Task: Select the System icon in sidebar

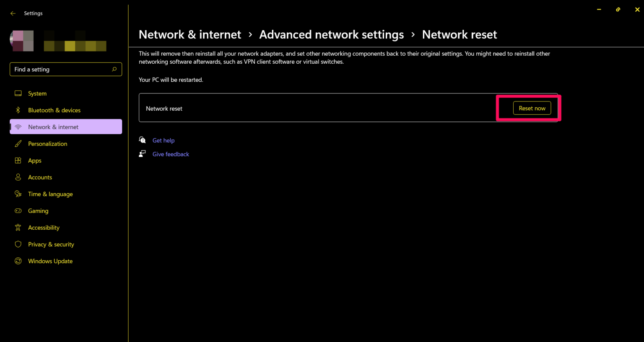Action: [18, 93]
